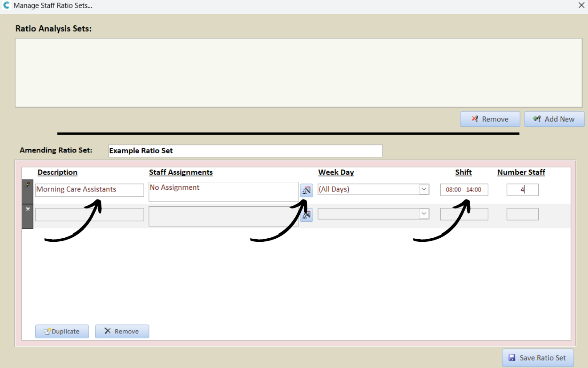
Task: Click the Description column header
Action: pyautogui.click(x=57, y=172)
